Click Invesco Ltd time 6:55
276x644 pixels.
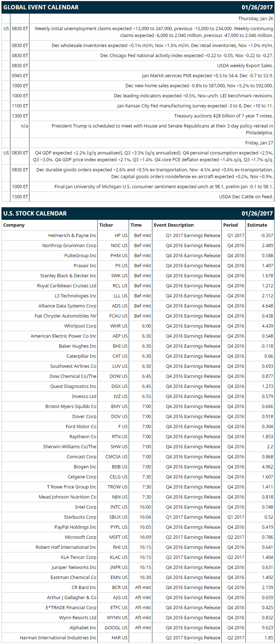coord(146,396)
